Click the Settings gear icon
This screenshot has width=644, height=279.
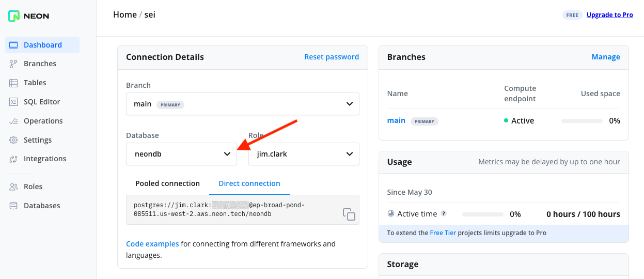pyautogui.click(x=14, y=140)
